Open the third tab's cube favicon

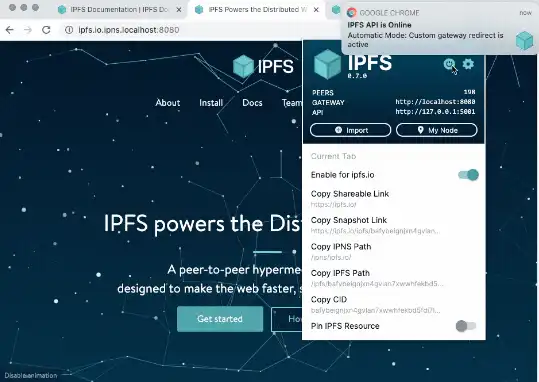click(x=336, y=10)
